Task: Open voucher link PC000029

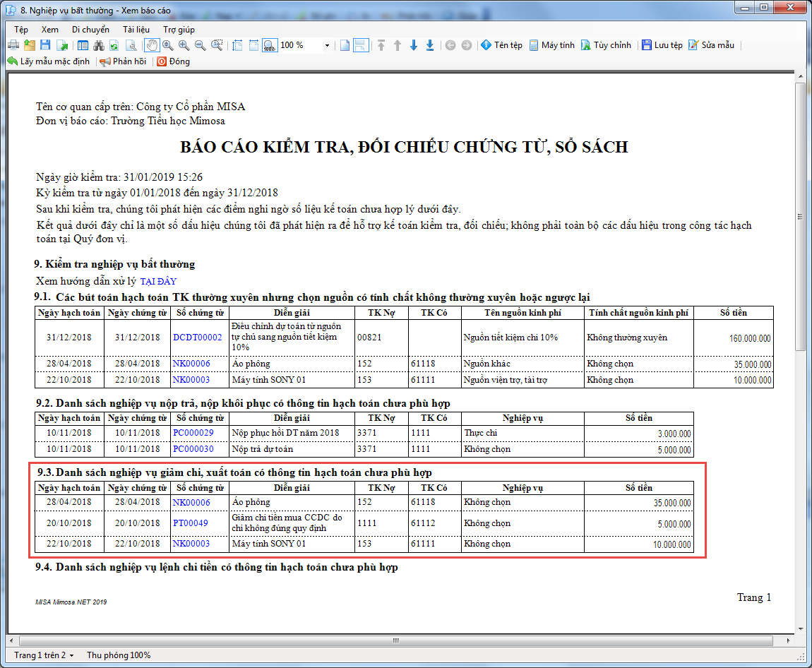Action: pos(193,433)
